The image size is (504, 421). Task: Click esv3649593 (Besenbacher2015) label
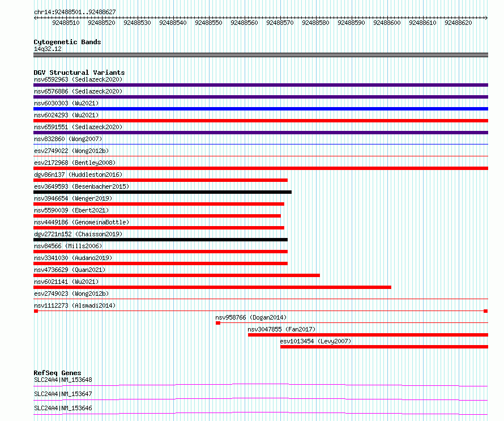click(82, 186)
